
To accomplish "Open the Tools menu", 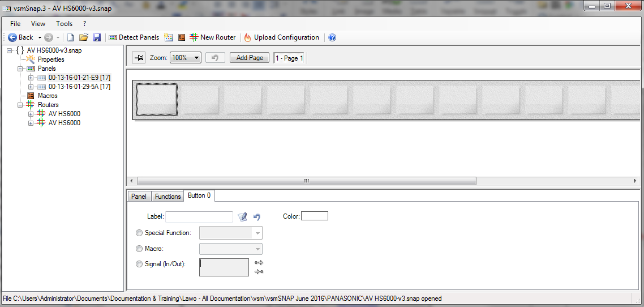I will tap(64, 24).
